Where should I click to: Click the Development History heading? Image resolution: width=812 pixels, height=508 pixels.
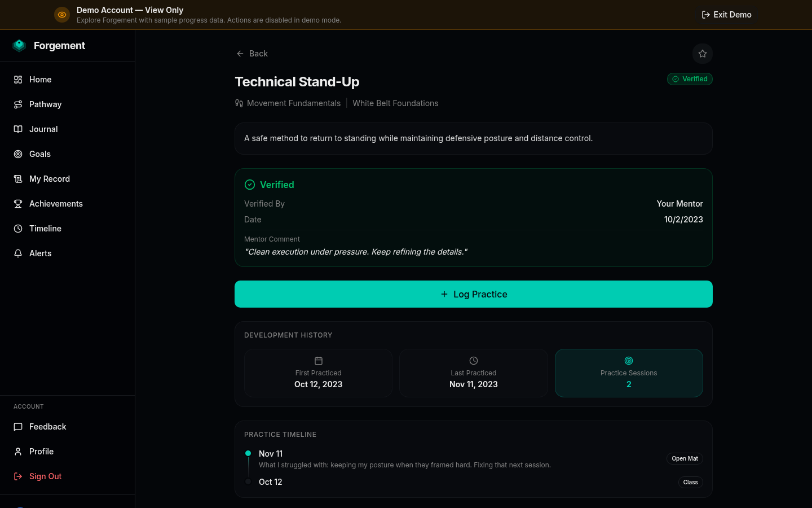288,335
